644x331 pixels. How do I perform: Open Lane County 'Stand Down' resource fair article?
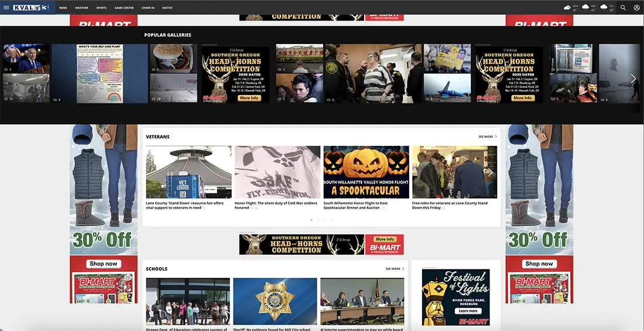tap(185, 205)
